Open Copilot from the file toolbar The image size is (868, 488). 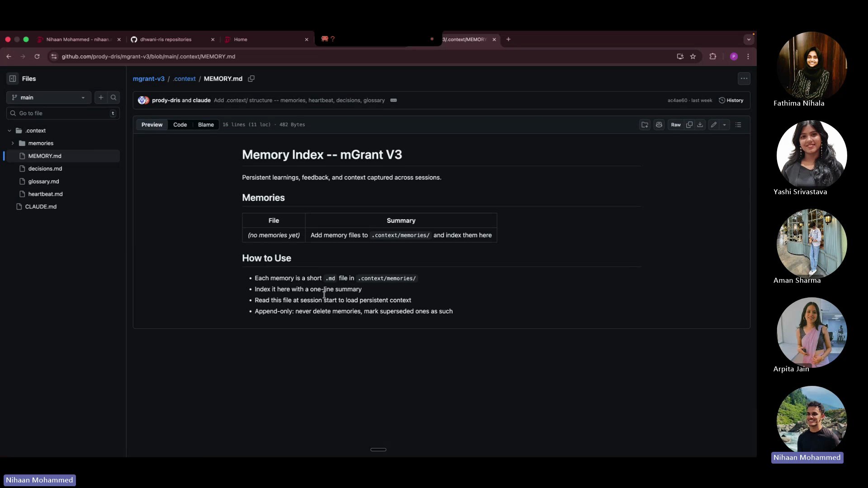[659, 125]
